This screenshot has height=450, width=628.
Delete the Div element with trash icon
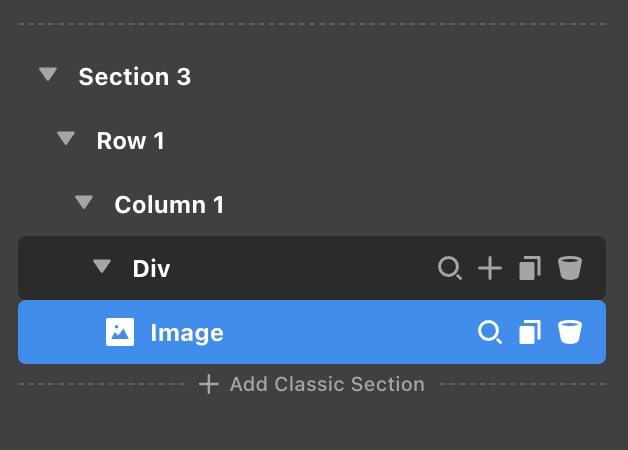click(570, 268)
